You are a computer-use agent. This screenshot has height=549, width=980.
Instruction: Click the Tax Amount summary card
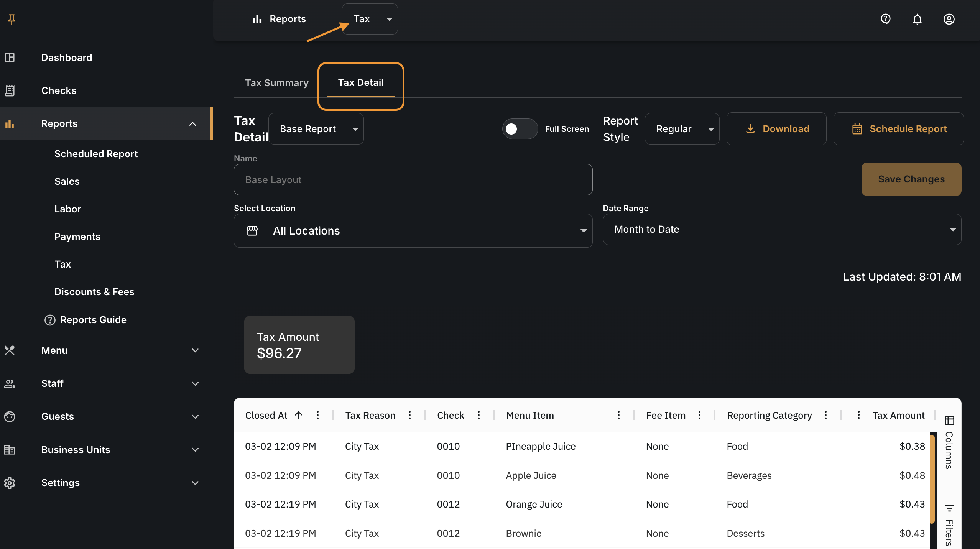tap(299, 345)
